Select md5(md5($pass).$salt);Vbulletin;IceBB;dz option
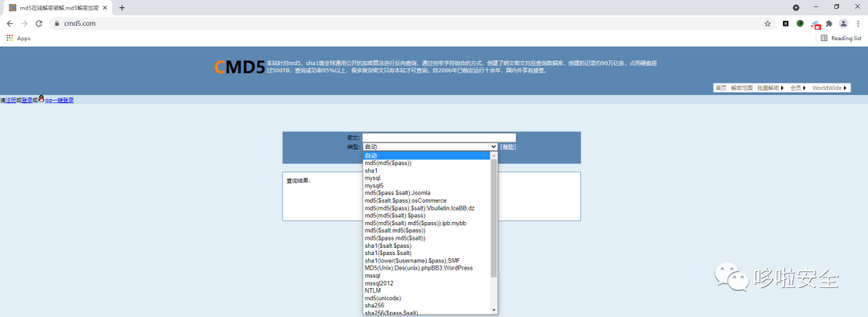The height and width of the screenshot is (317, 868). point(427,208)
